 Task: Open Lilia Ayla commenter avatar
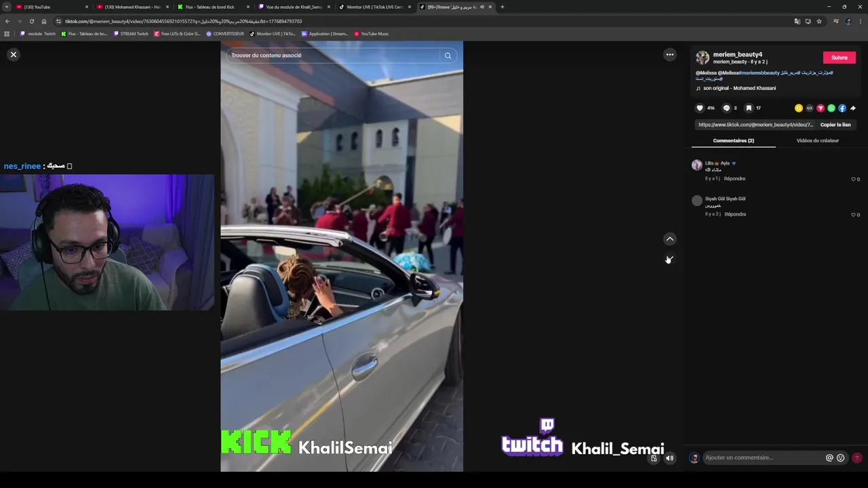pyautogui.click(x=696, y=165)
